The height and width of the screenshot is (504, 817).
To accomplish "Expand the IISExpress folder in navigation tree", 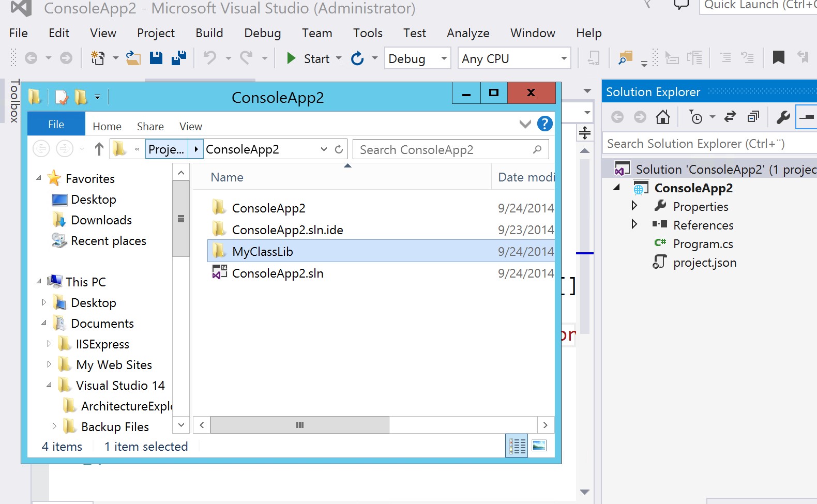I will pos(49,343).
